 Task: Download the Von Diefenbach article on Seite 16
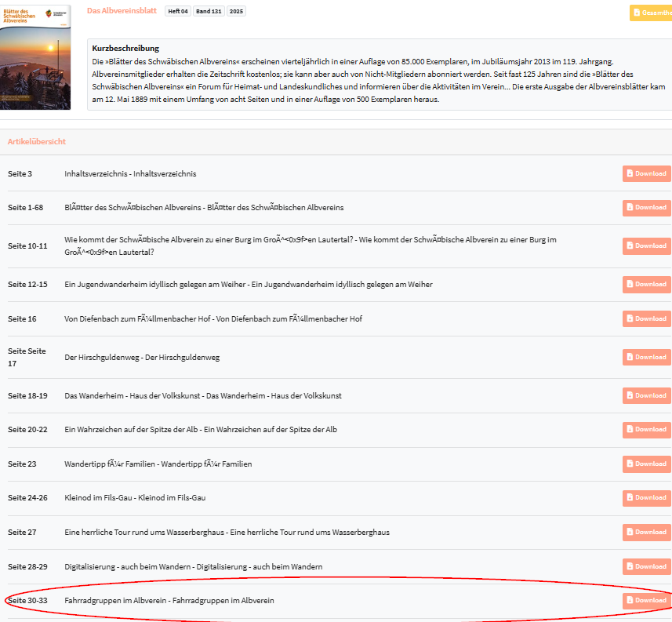tap(646, 318)
